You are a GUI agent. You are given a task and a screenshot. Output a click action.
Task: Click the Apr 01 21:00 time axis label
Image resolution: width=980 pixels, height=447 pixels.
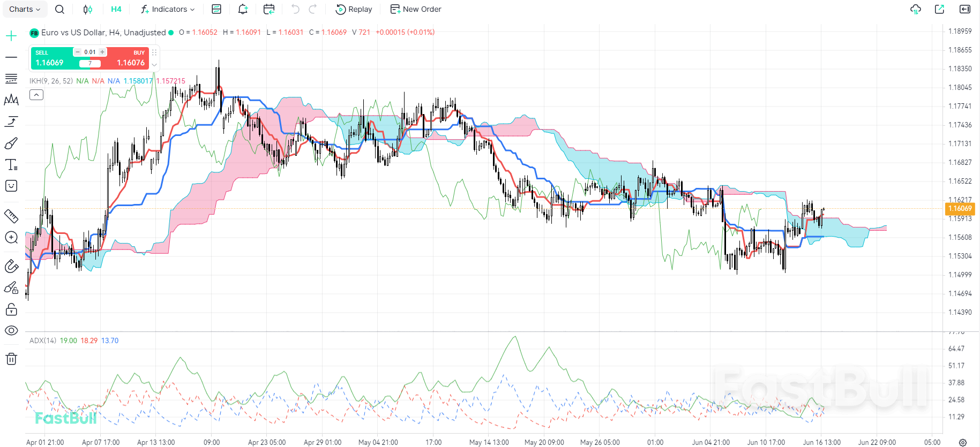pyautogui.click(x=45, y=442)
